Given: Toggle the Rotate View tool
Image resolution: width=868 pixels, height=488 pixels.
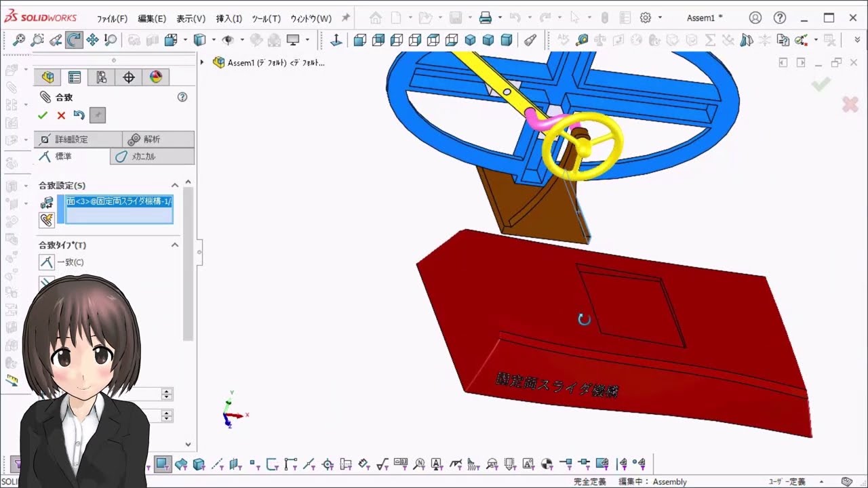Looking at the screenshot, I should (x=74, y=41).
